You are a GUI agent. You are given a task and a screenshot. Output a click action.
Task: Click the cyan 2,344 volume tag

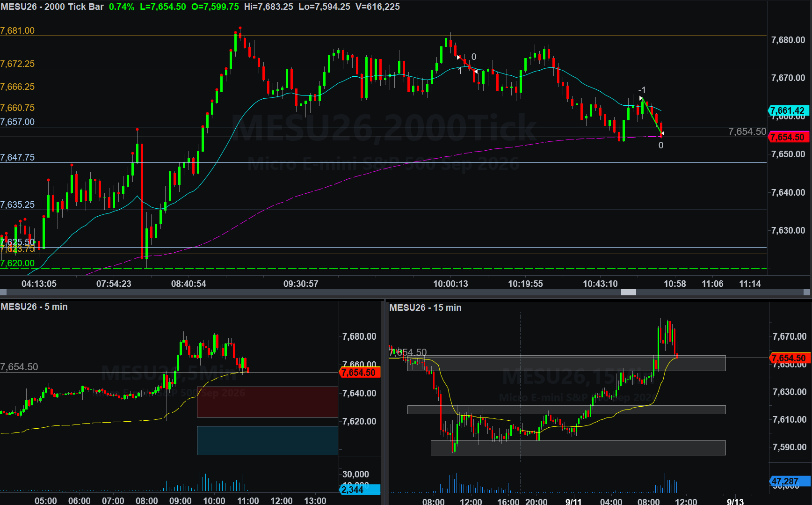359,490
